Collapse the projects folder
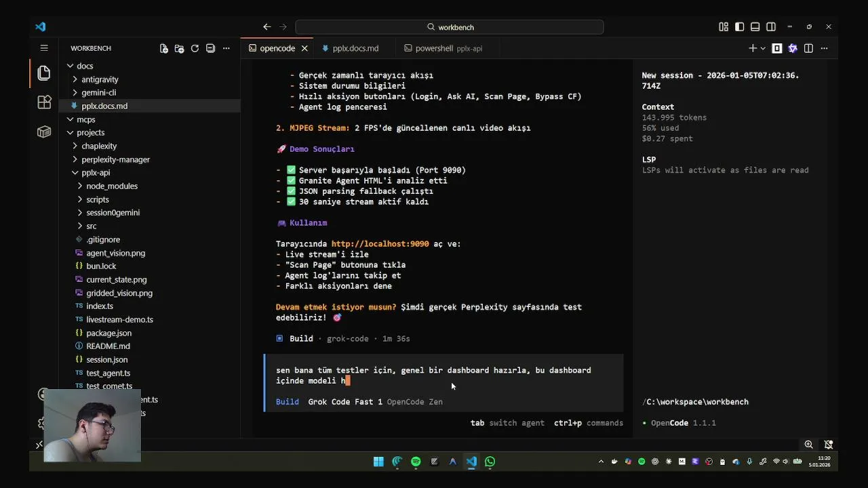 pyautogui.click(x=149, y=133)
